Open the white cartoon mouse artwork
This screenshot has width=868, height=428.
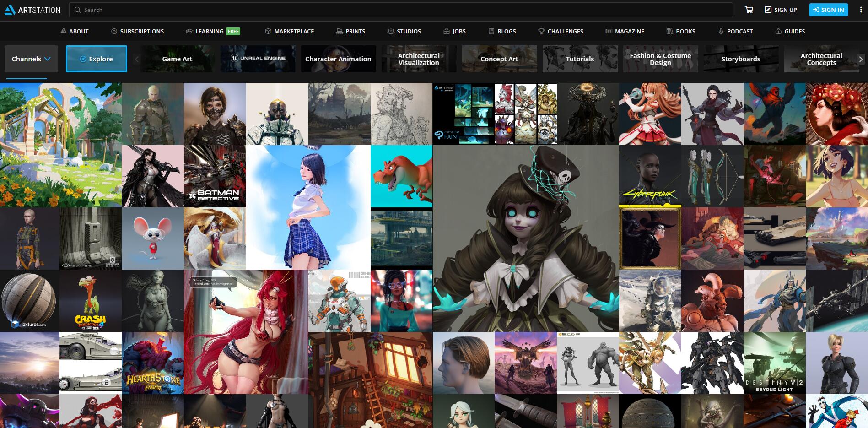(153, 238)
